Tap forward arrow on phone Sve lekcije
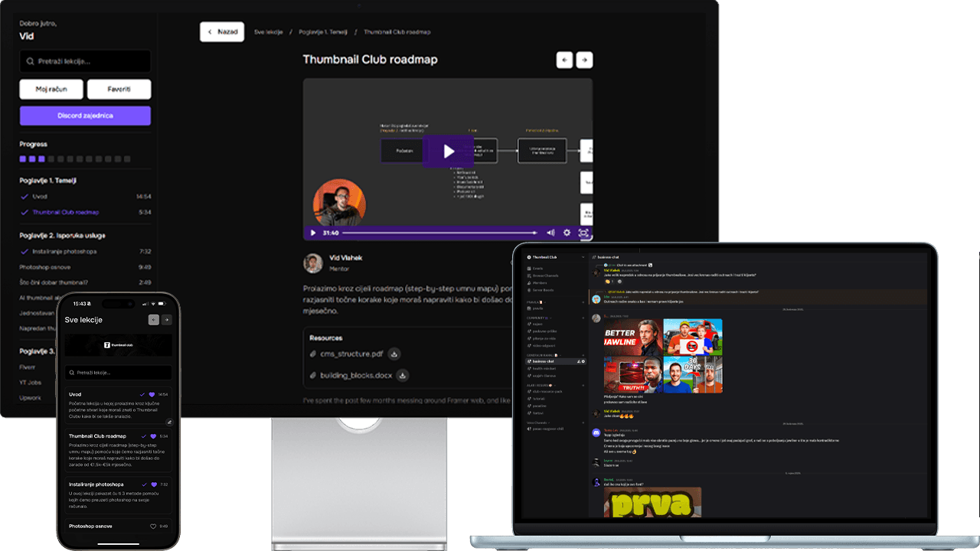Screen dimensions: 980x551 click(x=167, y=320)
